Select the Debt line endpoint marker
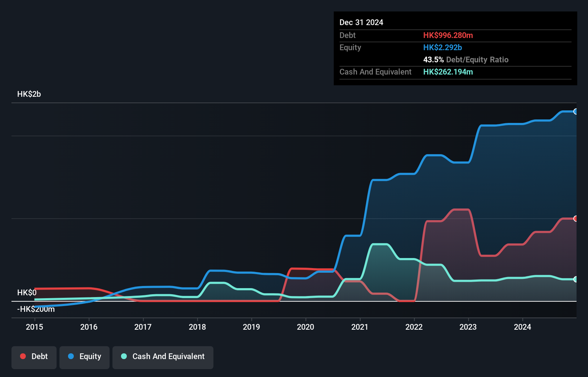Image resolution: width=588 pixels, height=377 pixels. (575, 219)
